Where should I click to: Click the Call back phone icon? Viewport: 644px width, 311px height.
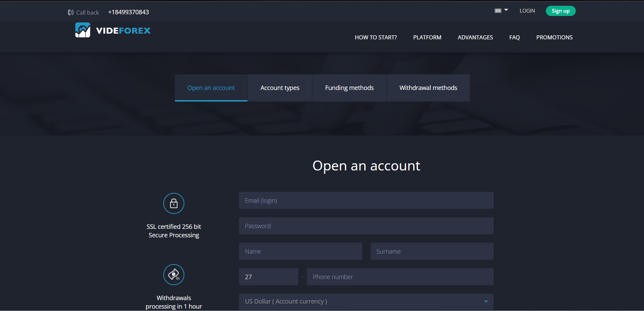(x=70, y=12)
